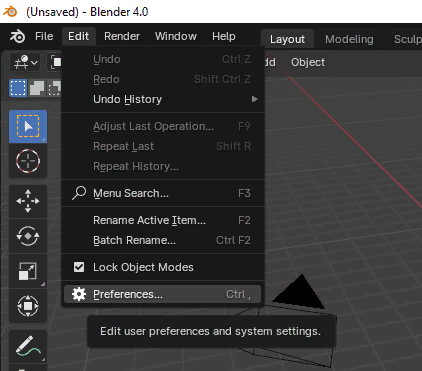The height and width of the screenshot is (371, 422).
Task: Click the Blender logo menu icon
Action: (17, 36)
